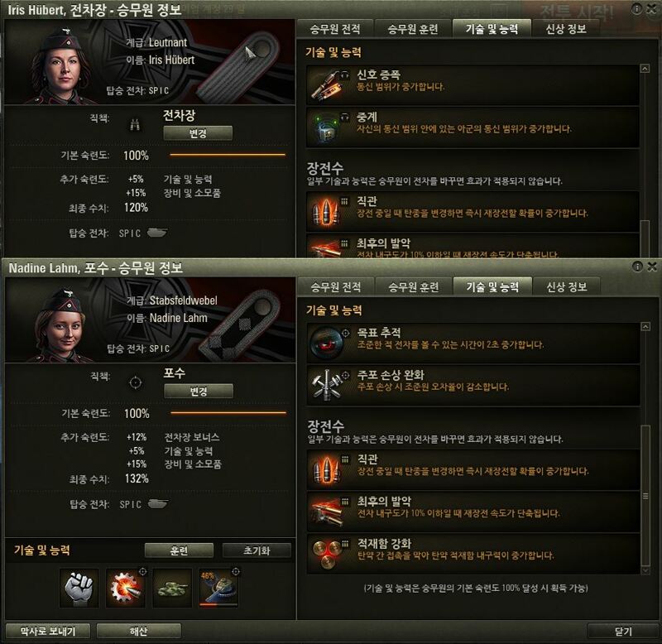This screenshot has width=662, height=644.
Task: Switch to the 신상 정보 tab in the lower window
Action: click(567, 287)
